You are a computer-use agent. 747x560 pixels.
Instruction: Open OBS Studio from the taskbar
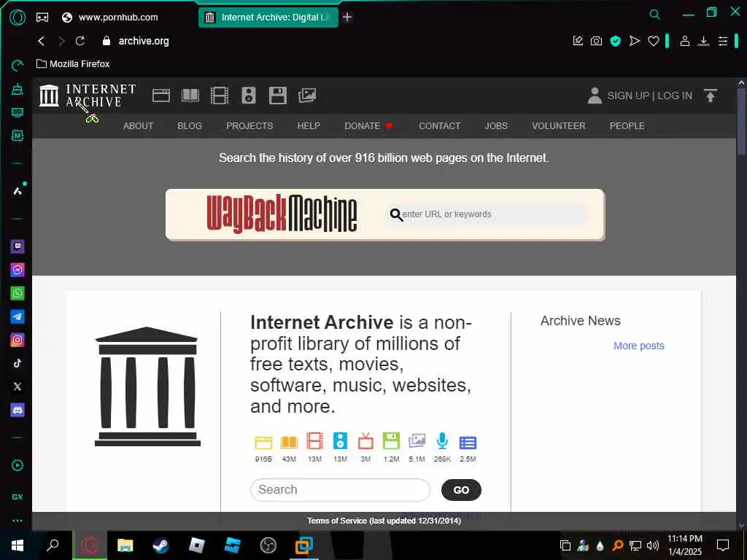pyautogui.click(x=268, y=545)
